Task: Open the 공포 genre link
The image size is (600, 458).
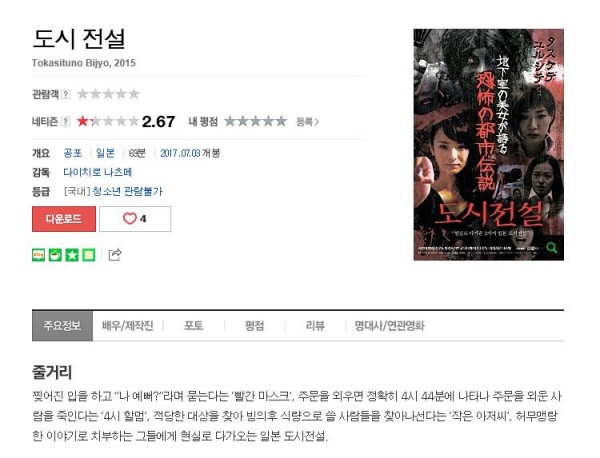Action: coord(73,153)
